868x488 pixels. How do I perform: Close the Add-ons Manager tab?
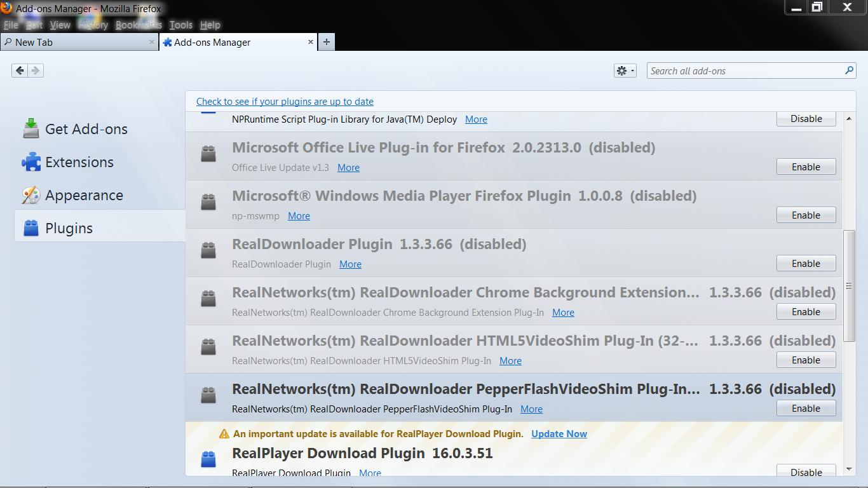point(311,42)
